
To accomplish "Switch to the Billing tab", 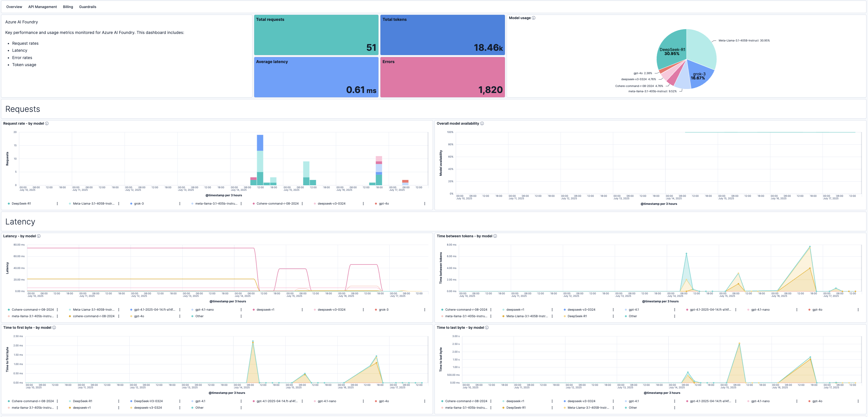I will click(68, 7).
